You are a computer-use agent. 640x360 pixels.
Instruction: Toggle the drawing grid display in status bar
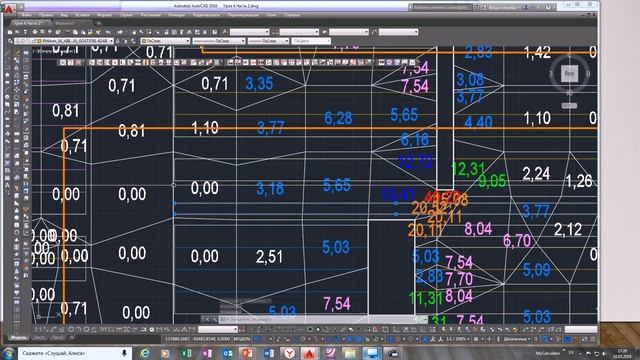tap(257, 339)
